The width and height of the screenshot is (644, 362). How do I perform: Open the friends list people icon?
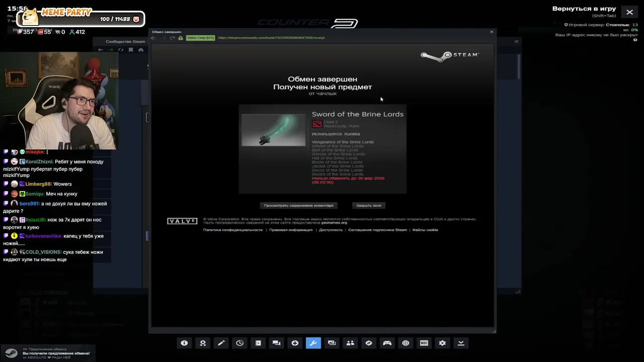click(x=350, y=343)
